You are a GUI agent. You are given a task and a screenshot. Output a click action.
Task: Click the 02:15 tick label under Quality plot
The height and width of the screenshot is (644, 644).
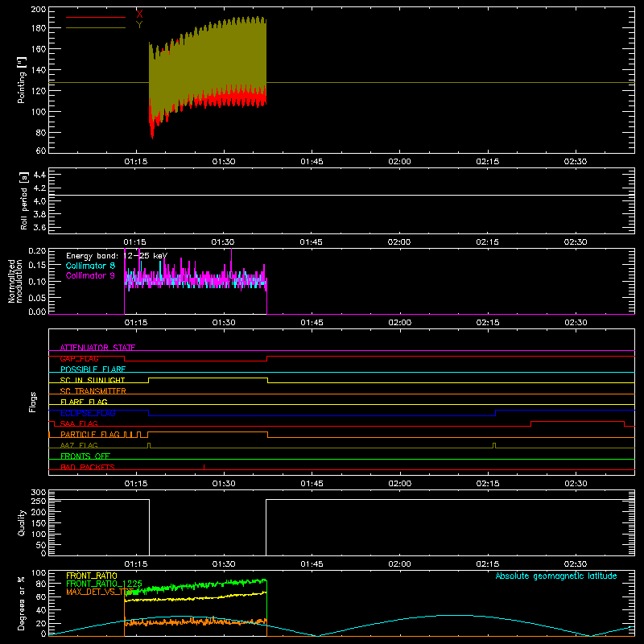pyautogui.click(x=488, y=564)
